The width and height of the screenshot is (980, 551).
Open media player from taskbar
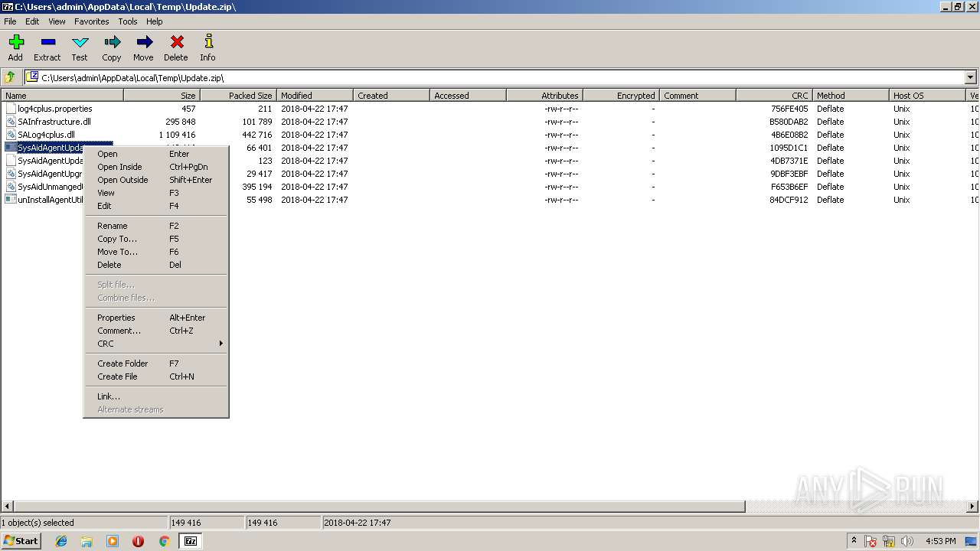pyautogui.click(x=113, y=541)
